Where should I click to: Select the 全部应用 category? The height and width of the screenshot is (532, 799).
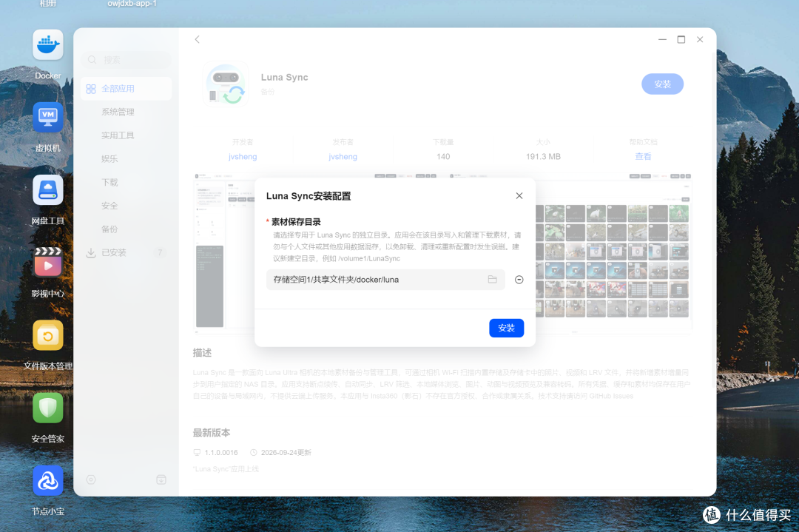pos(127,89)
